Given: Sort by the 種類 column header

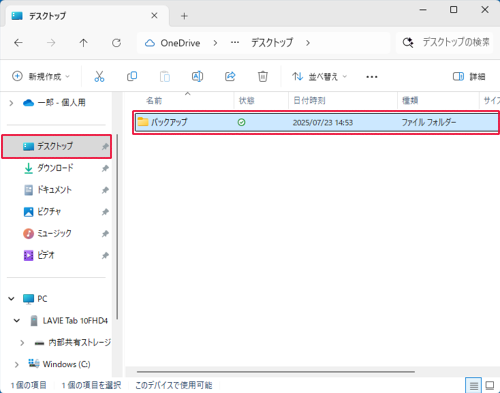Looking at the screenshot, I should [410, 100].
